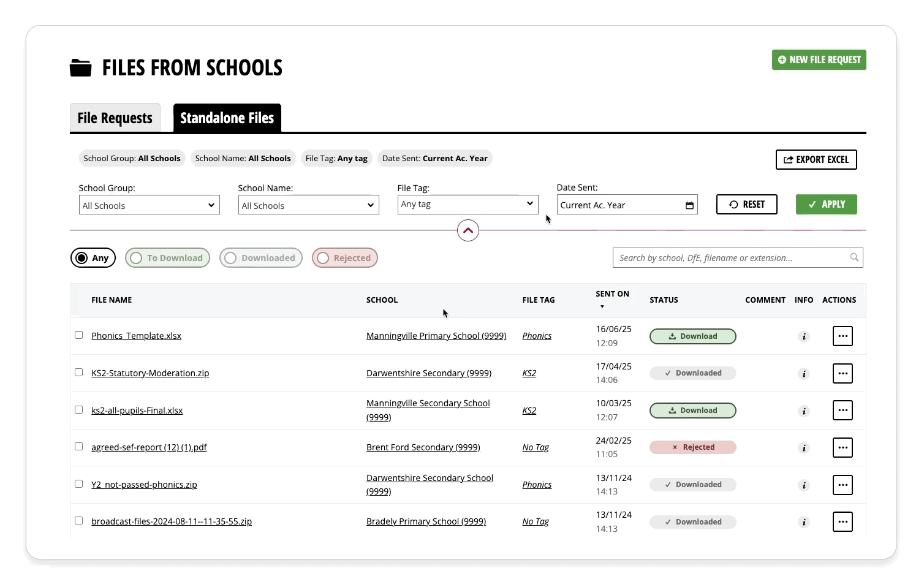Tick checkbox for ks2-all-pupils-Final.xlsx
Viewport: 924px width, 587px height.
(79, 410)
